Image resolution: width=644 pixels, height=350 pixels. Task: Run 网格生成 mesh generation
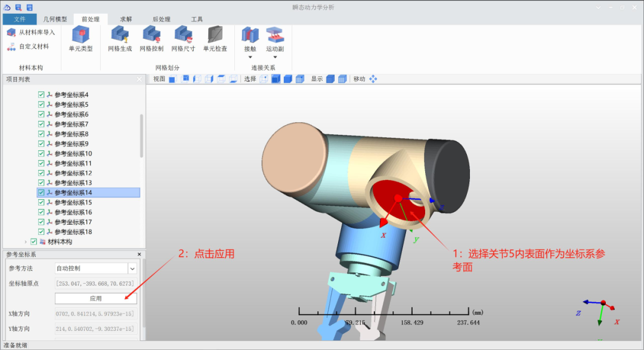120,39
